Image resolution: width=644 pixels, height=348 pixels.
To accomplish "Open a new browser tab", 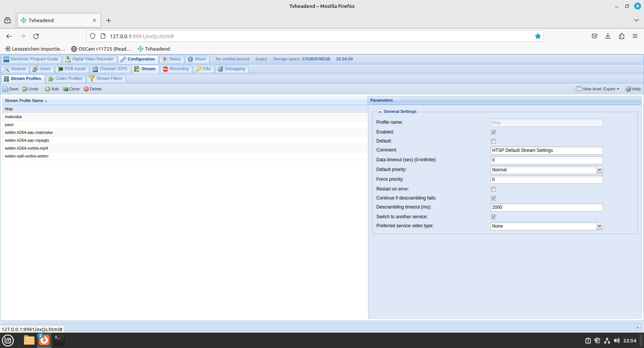I will click(109, 21).
